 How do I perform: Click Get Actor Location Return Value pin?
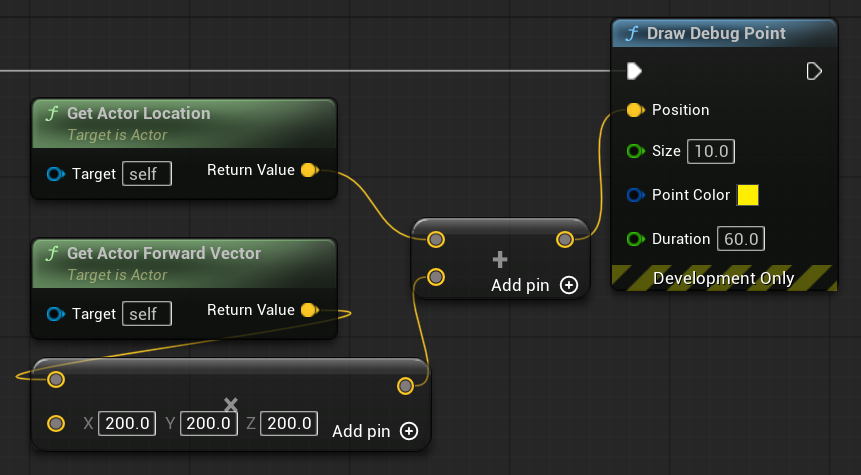pos(309,170)
